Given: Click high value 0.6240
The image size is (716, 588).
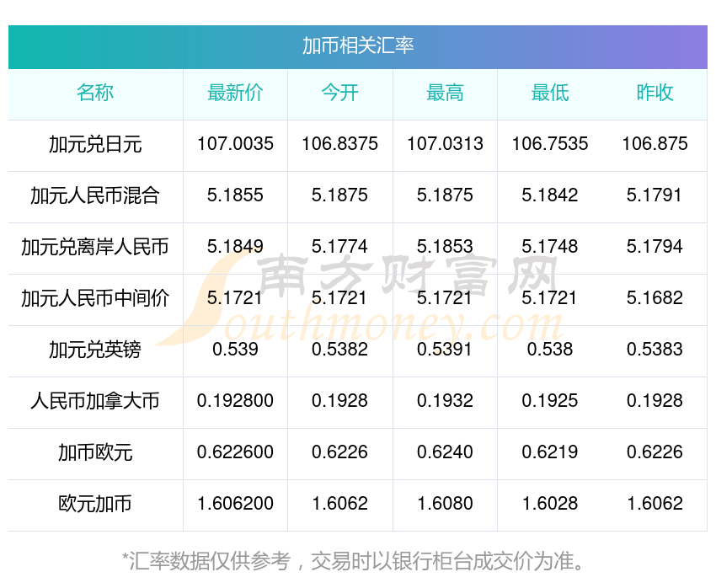Looking at the screenshot, I should point(446,452).
